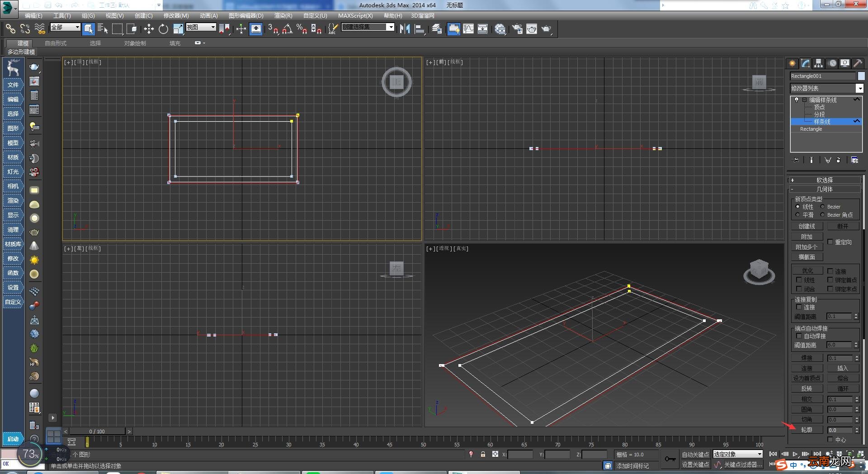Click Configure Modifier Sets icon
This screenshot has height=474, width=868.
coord(854,160)
